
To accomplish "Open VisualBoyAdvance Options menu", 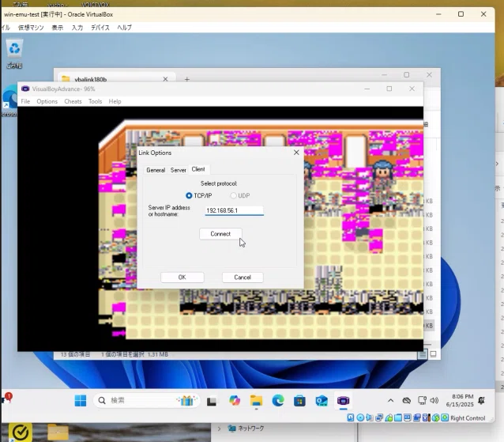I will (47, 101).
